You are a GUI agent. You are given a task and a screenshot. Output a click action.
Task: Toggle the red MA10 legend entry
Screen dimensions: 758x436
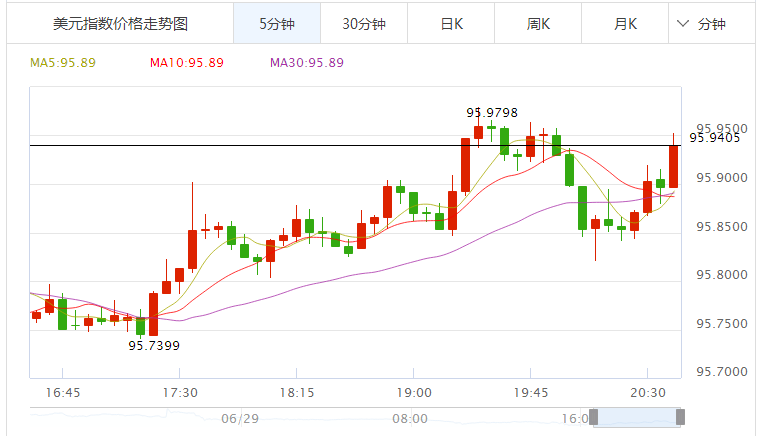(x=187, y=62)
